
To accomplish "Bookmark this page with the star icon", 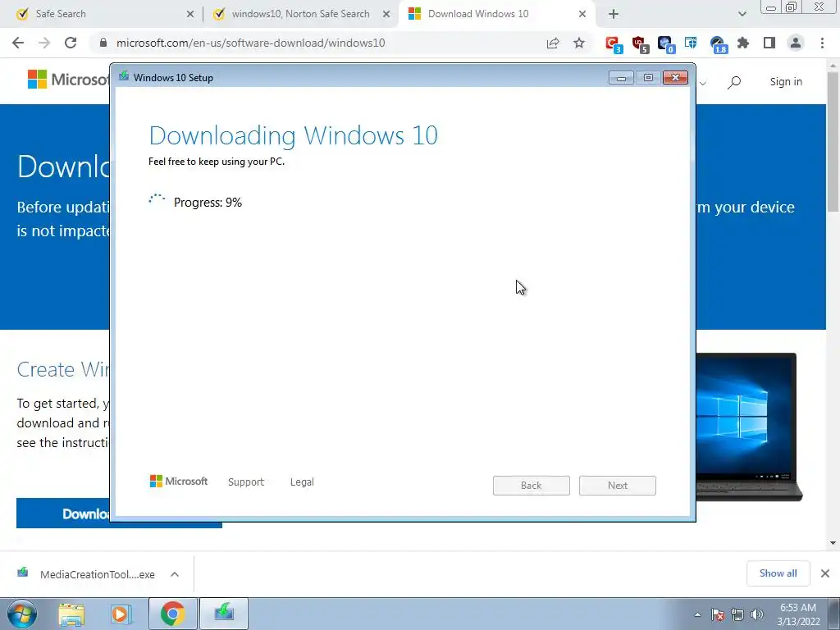I will click(x=579, y=43).
